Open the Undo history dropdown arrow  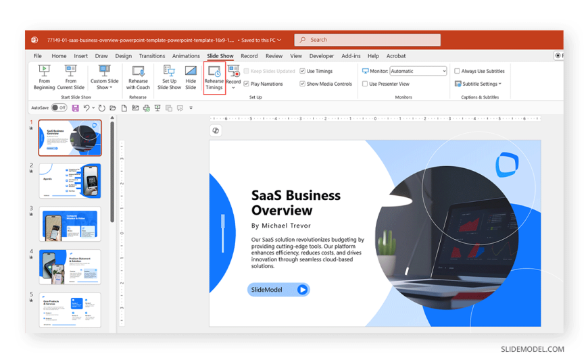[93, 108]
